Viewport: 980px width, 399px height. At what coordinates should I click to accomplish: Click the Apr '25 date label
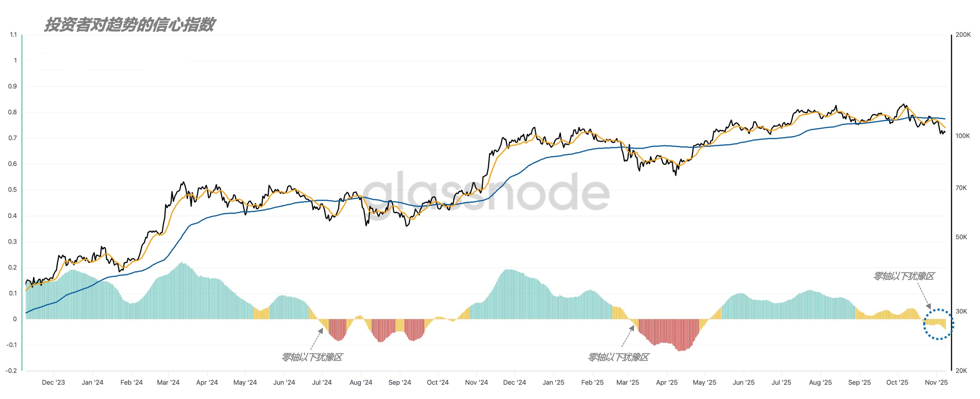(666, 382)
